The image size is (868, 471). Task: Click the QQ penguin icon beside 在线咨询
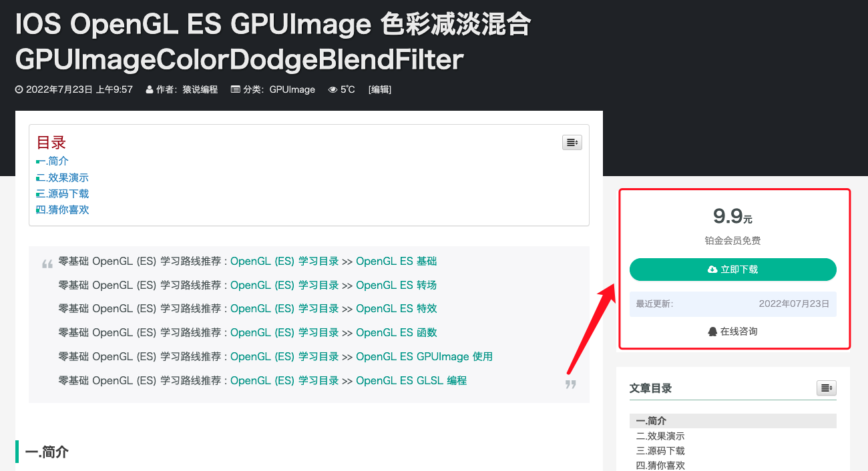pos(712,331)
